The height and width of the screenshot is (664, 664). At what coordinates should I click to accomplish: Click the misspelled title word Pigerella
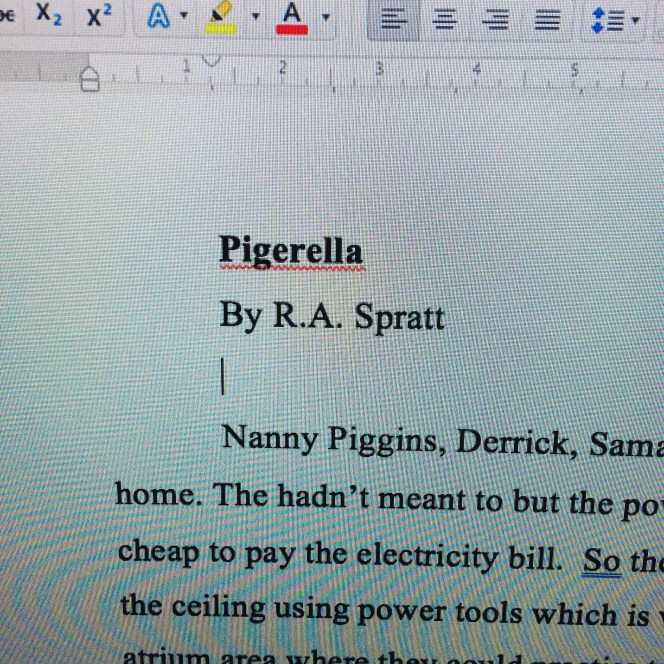pos(290,249)
